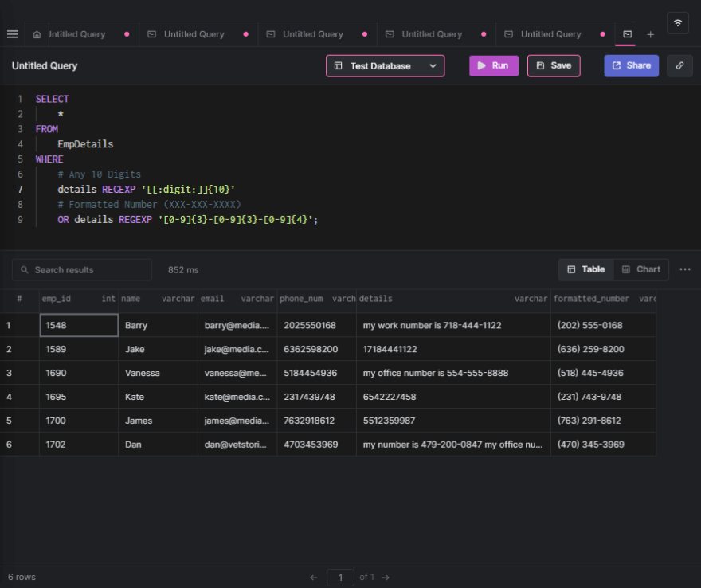Screen dimensions: 701x588
Task: Select phone number cell 2025550168
Action: click(x=316, y=325)
